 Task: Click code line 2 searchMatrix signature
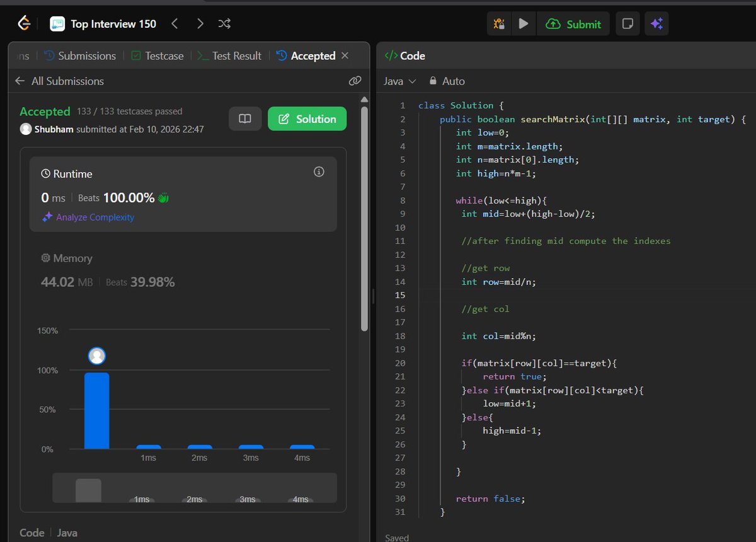[x=593, y=119]
